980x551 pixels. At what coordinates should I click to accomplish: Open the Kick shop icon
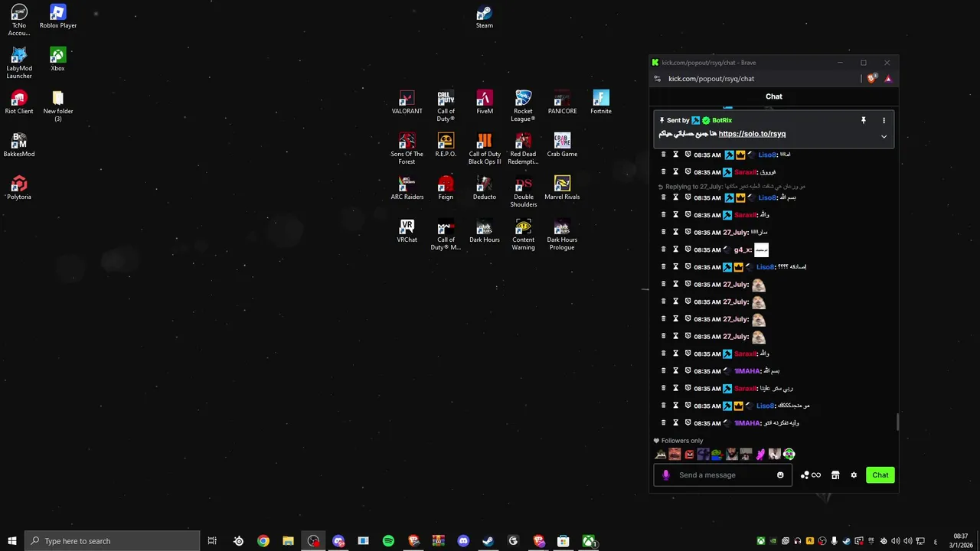(x=835, y=475)
